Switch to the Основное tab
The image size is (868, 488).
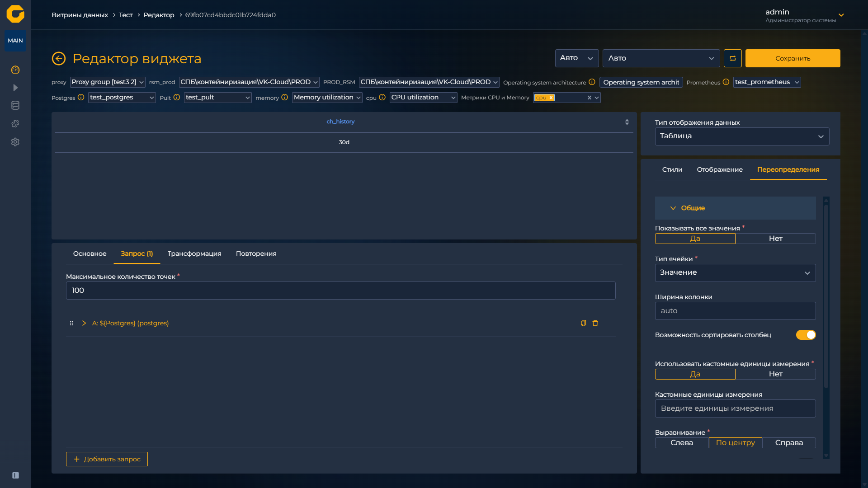click(x=90, y=254)
